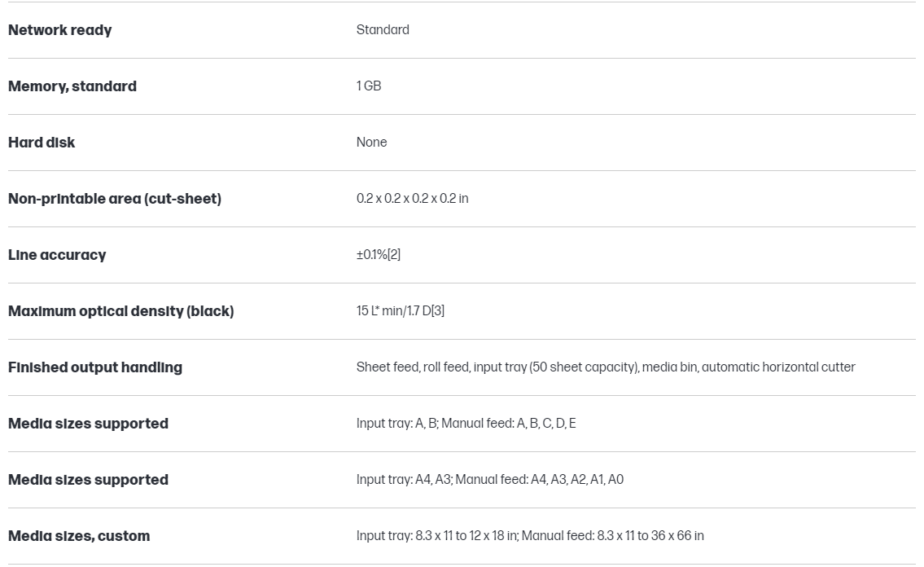Click the Finished output handling label

click(94, 367)
